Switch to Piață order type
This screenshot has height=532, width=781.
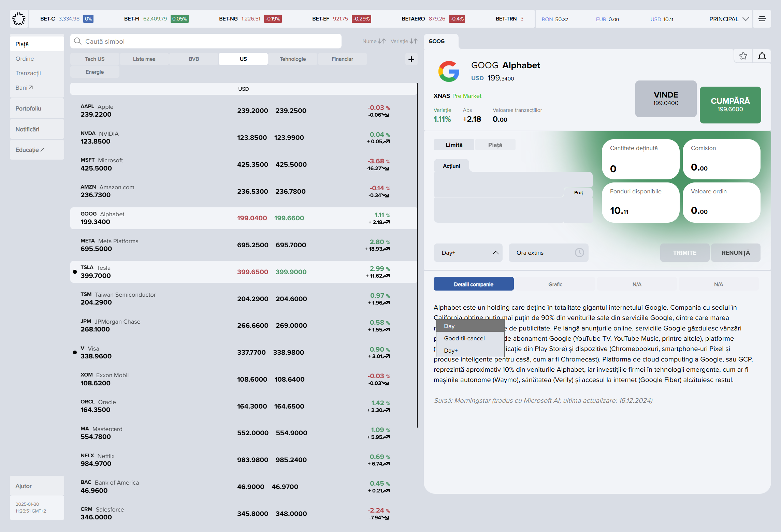click(x=495, y=145)
